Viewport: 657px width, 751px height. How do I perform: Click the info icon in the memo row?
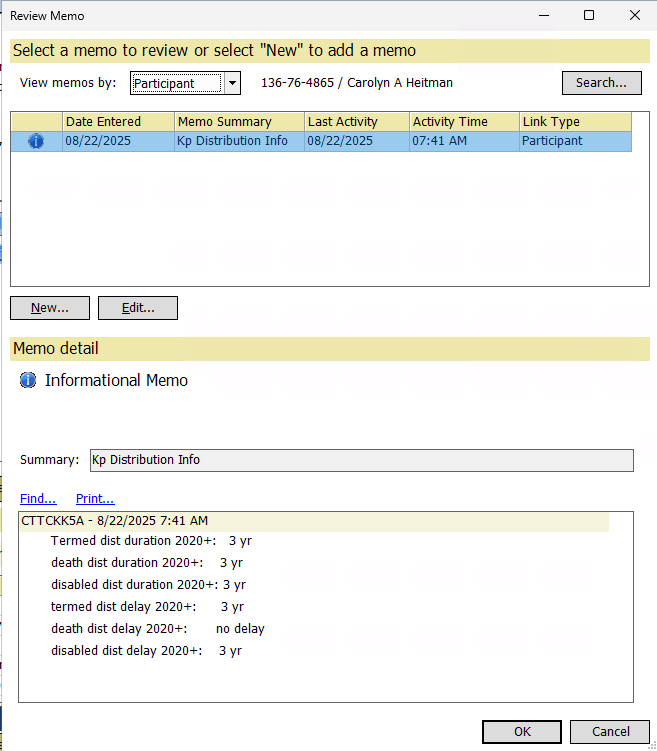click(36, 141)
